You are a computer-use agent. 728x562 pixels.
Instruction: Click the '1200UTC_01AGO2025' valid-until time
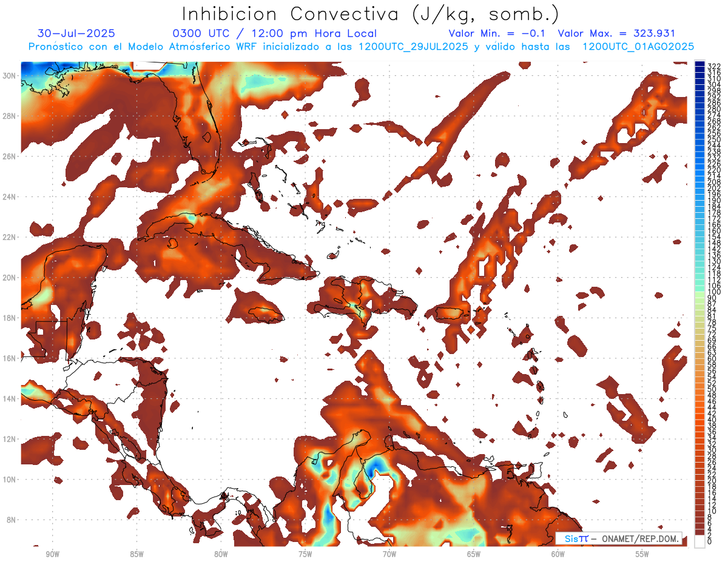point(638,47)
